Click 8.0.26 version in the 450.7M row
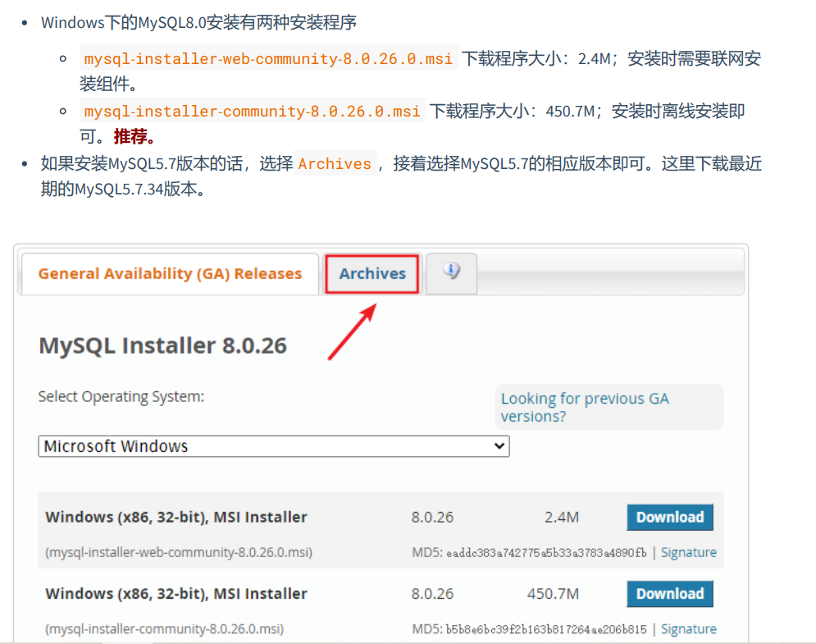This screenshot has height=644, width=816. point(432,593)
